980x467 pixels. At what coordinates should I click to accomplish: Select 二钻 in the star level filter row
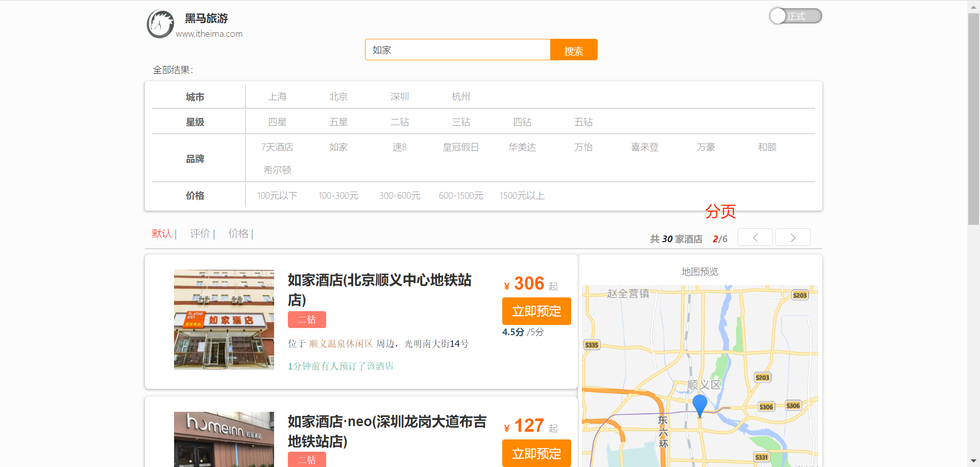click(400, 122)
